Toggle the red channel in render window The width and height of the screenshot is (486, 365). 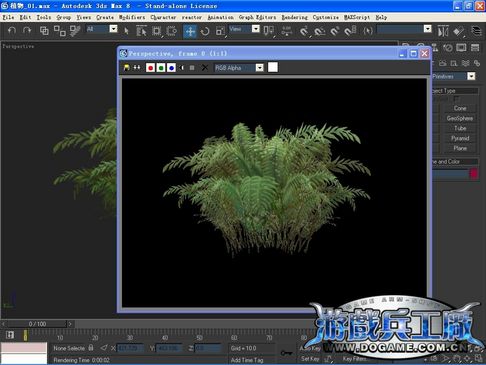click(150, 68)
